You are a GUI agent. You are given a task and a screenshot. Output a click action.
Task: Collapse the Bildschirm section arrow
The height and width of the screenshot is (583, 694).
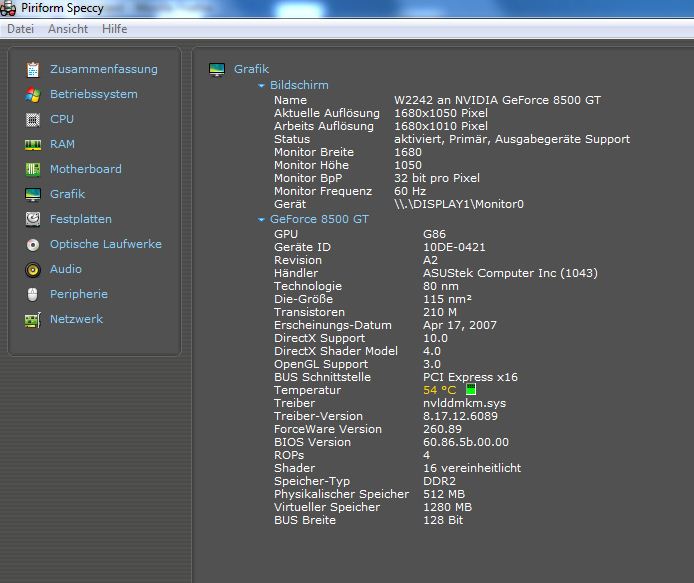point(261,85)
